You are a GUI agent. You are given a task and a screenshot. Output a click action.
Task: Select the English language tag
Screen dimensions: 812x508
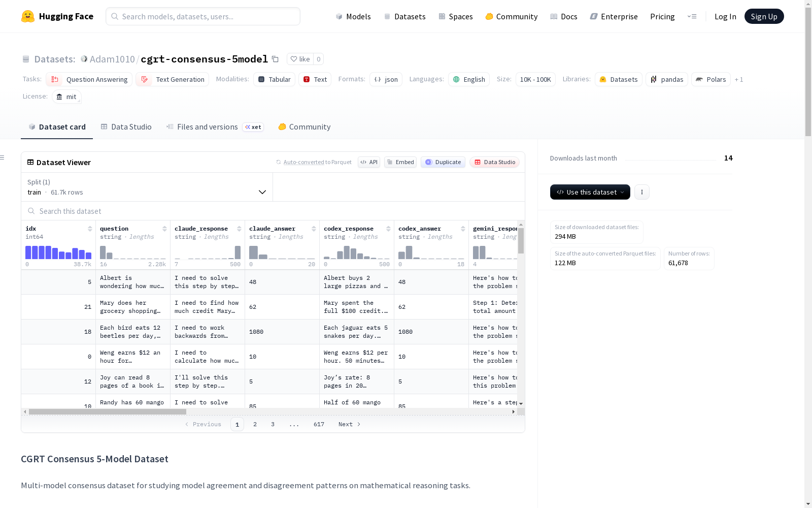(469, 79)
